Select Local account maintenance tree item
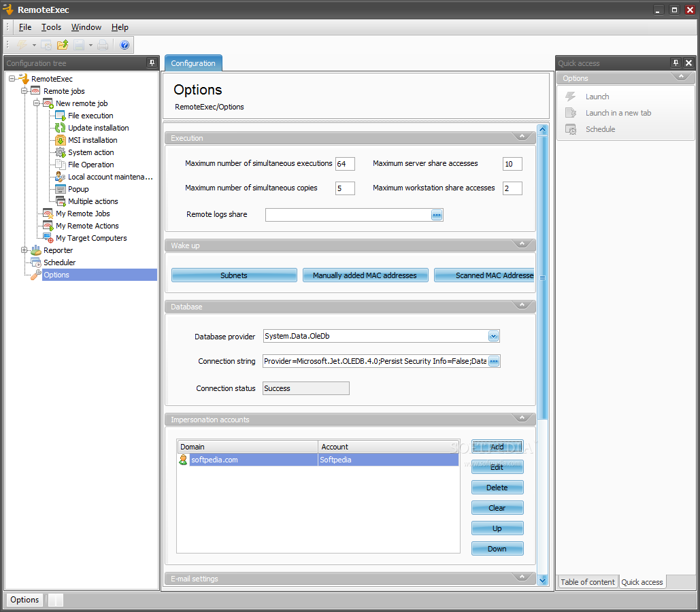 [x=110, y=177]
